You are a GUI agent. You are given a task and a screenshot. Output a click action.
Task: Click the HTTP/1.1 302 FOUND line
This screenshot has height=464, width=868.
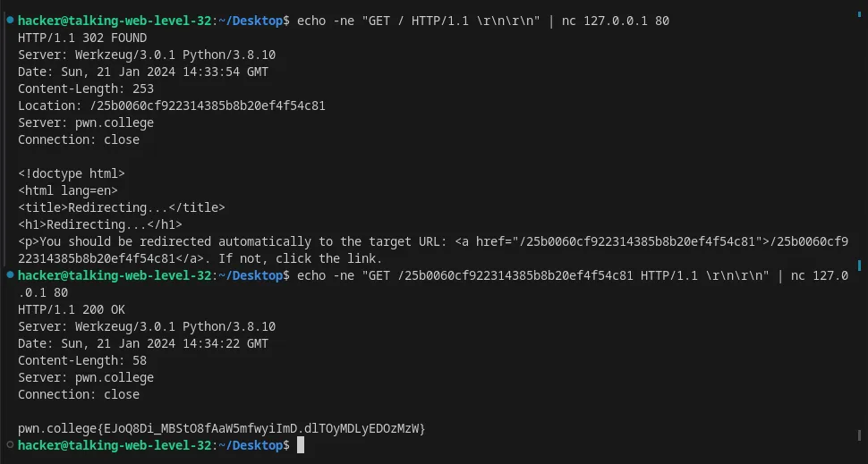tap(82, 38)
